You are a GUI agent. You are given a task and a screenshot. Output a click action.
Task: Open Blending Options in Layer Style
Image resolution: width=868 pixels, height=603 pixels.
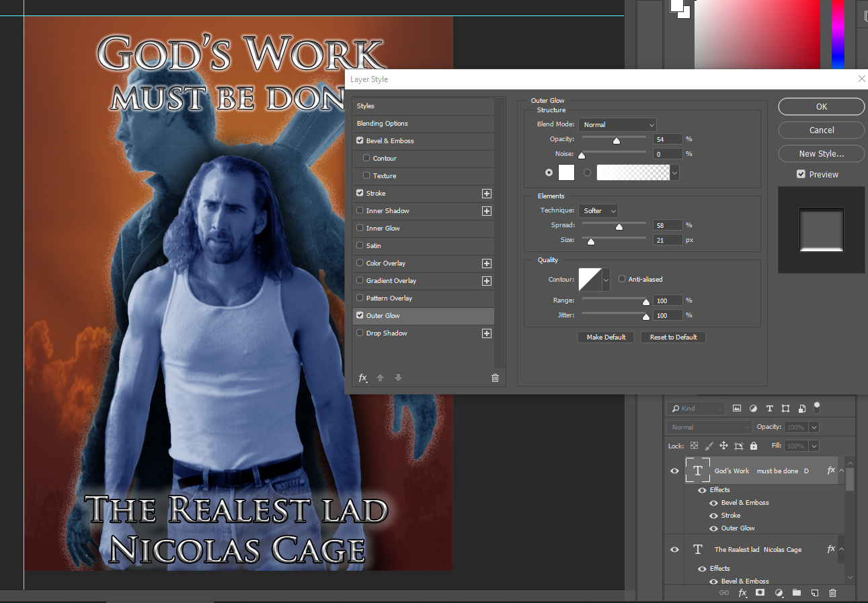point(423,124)
